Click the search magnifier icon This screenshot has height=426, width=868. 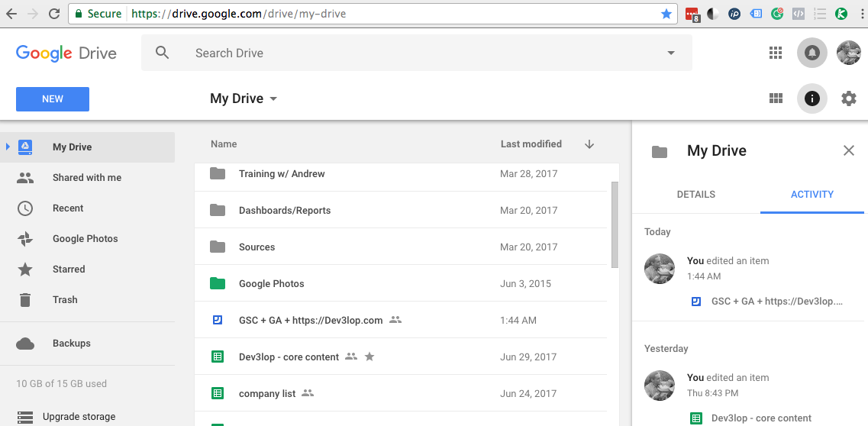162,53
